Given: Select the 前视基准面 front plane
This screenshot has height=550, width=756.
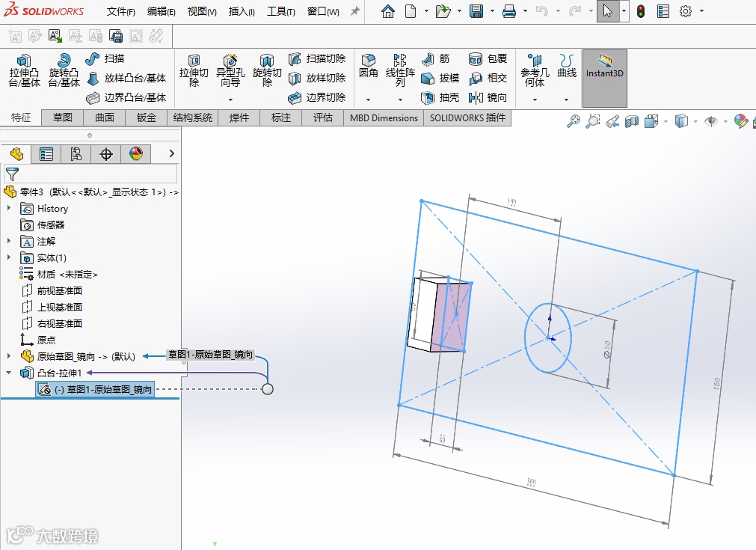Looking at the screenshot, I should (52, 290).
